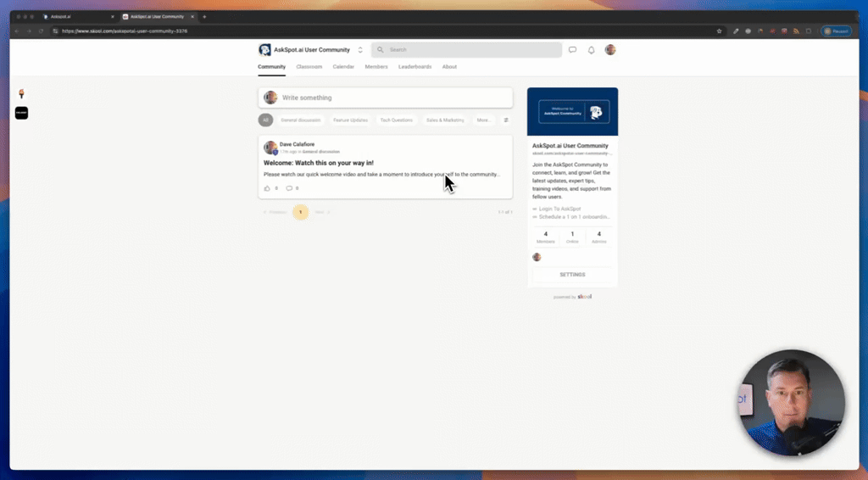Image resolution: width=868 pixels, height=480 pixels.
Task: Switch to the Askspot.ai browser tab
Action: click(x=77, y=17)
